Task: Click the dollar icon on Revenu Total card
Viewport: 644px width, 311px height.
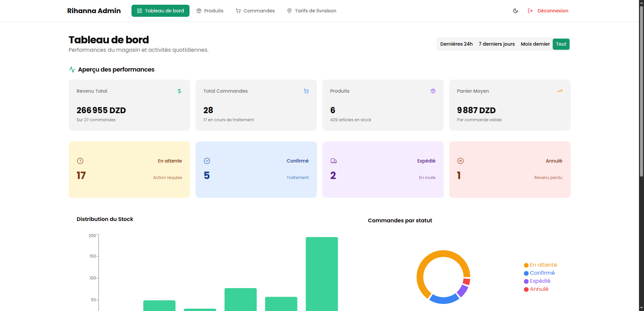Action: [x=179, y=91]
